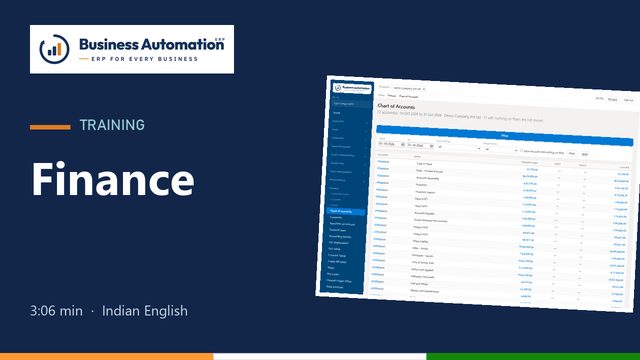This screenshot has width=640, height=360.
Task: Open the first 'All' filter dropdown
Action: pos(459,148)
